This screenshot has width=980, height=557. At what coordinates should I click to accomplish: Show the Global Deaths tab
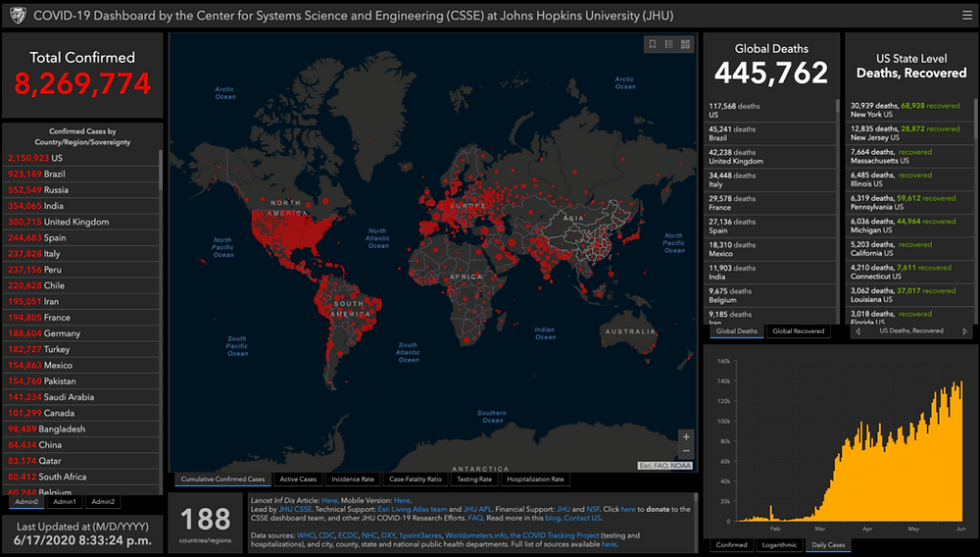coord(736,331)
